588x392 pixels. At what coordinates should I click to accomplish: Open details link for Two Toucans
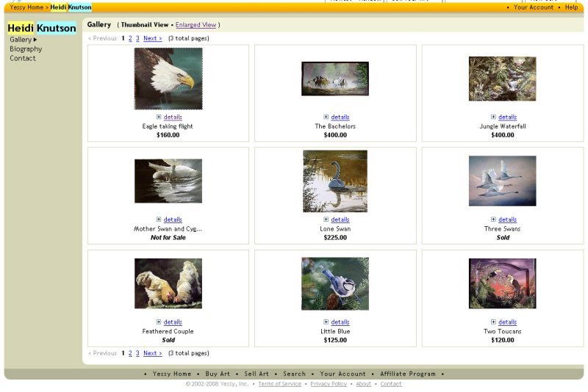tap(507, 322)
